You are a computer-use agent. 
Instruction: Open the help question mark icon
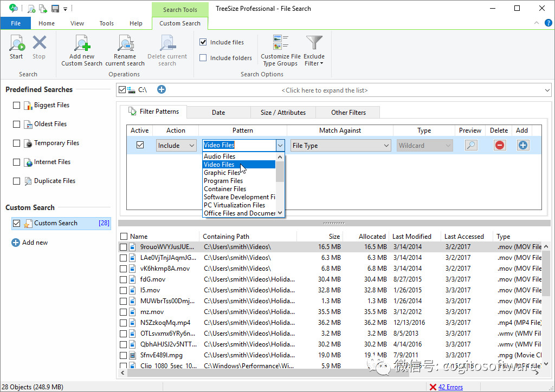pyautogui.click(x=548, y=23)
